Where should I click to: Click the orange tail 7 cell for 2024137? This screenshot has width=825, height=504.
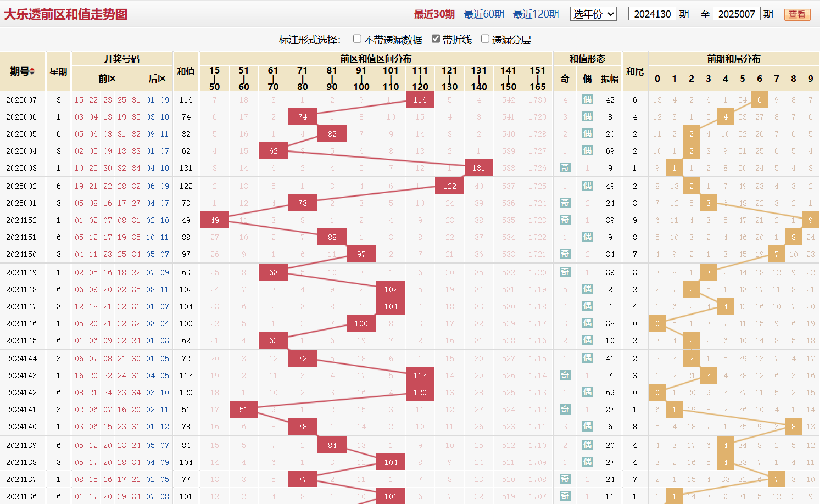click(777, 479)
